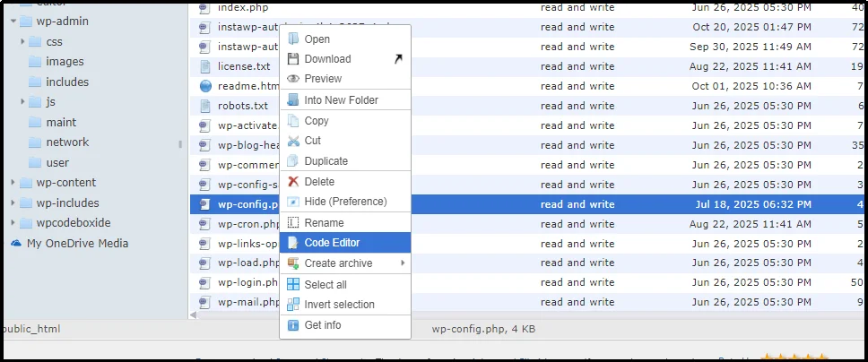
Task: Click the wp-admin folder icon
Action: pyautogui.click(x=25, y=21)
